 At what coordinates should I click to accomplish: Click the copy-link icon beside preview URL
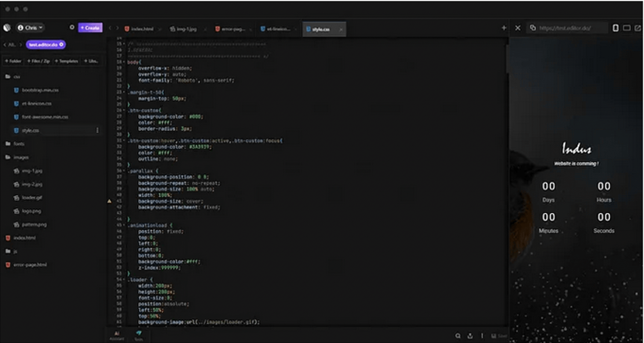point(533,28)
